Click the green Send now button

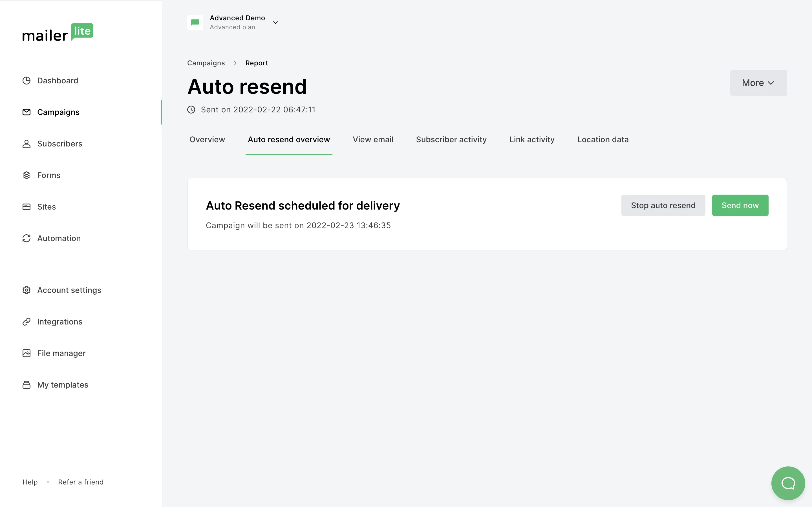(x=740, y=205)
